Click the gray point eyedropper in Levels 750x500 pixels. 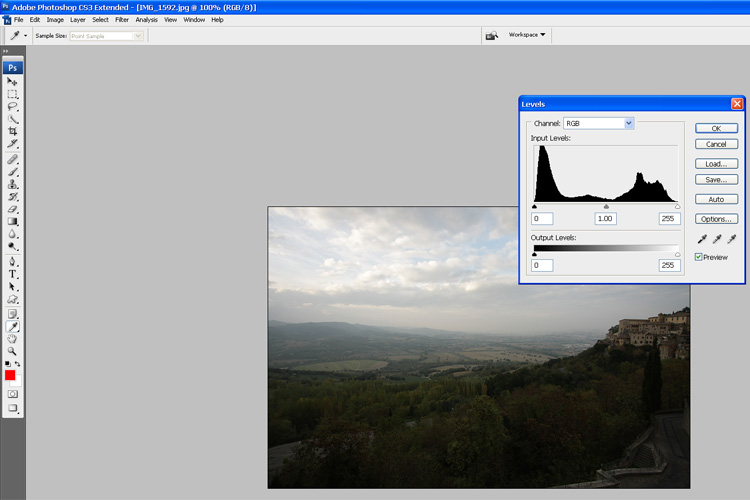tap(716, 239)
